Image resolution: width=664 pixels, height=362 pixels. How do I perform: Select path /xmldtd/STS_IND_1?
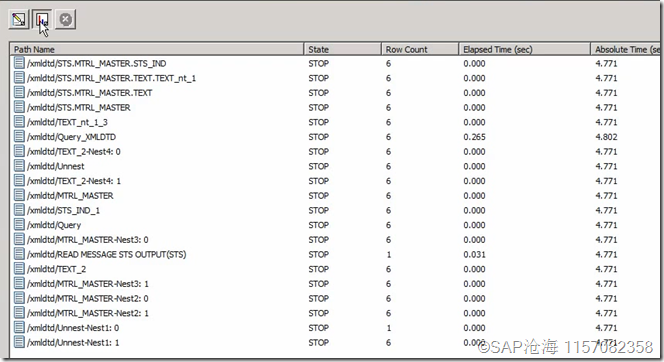point(64,210)
